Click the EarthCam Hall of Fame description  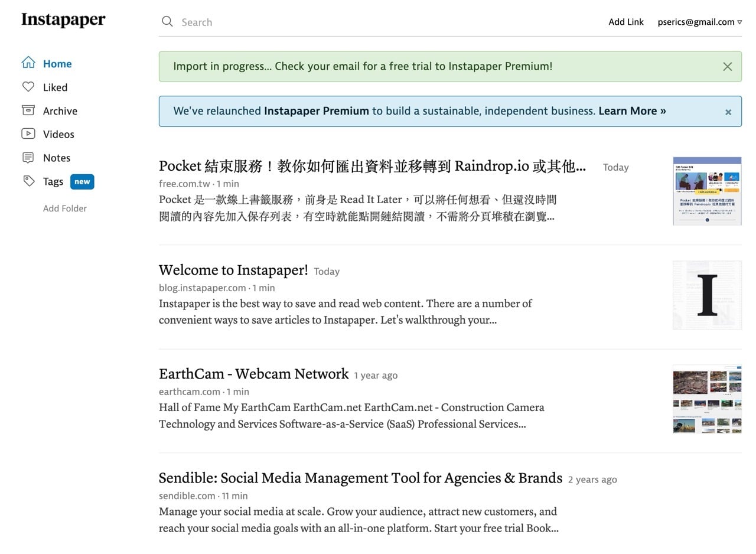pyautogui.click(x=351, y=416)
